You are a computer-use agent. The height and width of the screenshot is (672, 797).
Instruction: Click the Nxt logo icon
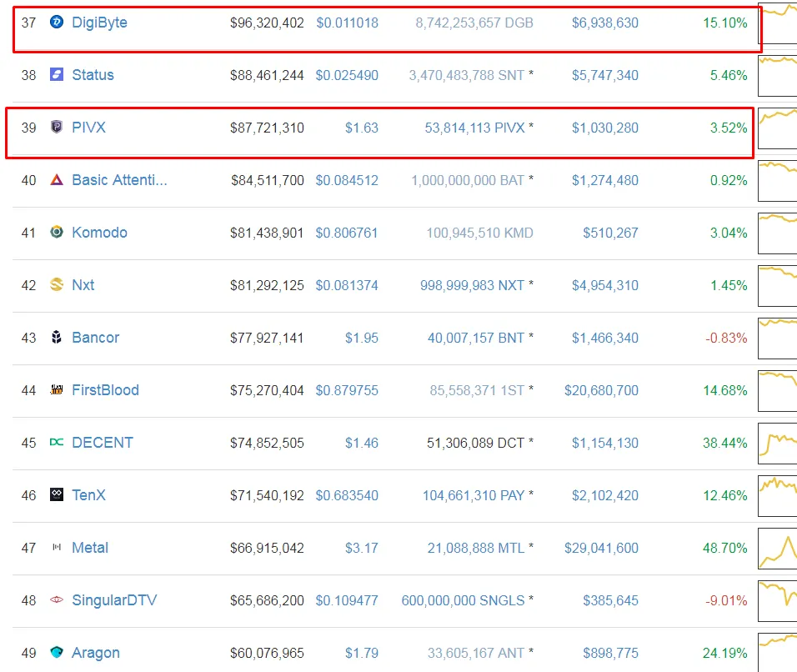57,284
